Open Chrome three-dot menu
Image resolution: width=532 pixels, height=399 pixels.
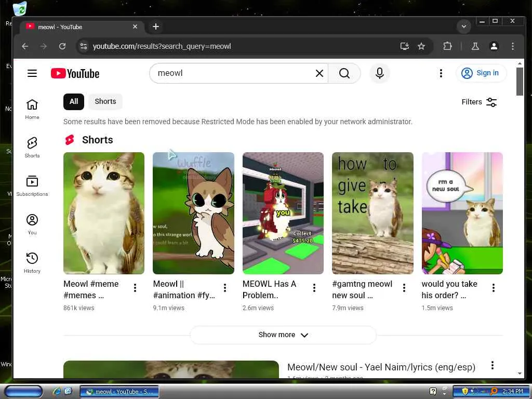[513, 46]
